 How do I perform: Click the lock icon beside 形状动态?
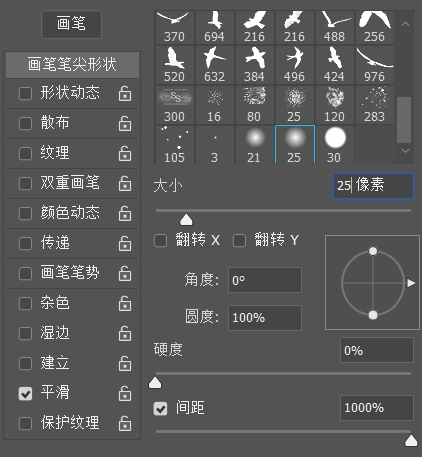[125, 93]
